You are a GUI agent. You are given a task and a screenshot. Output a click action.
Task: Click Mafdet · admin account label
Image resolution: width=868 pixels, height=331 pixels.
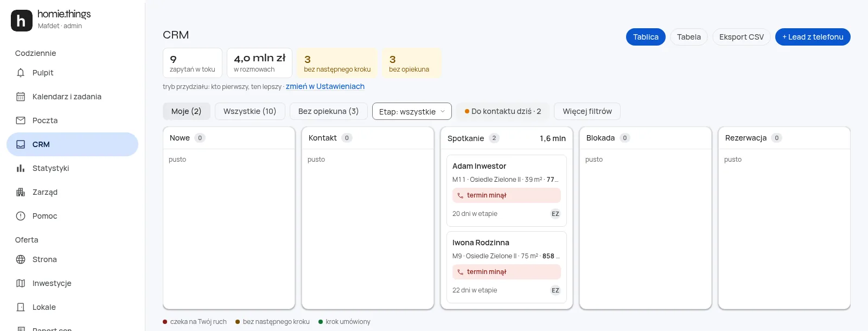pos(60,26)
